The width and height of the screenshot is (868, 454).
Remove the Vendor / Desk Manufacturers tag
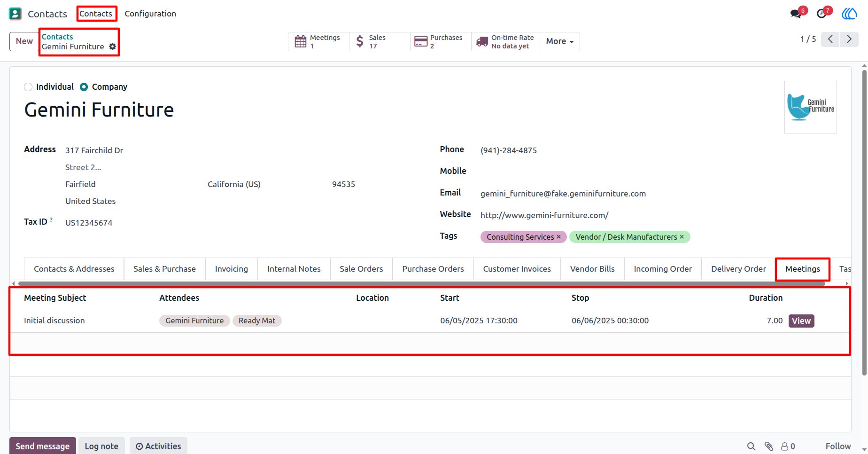click(682, 237)
